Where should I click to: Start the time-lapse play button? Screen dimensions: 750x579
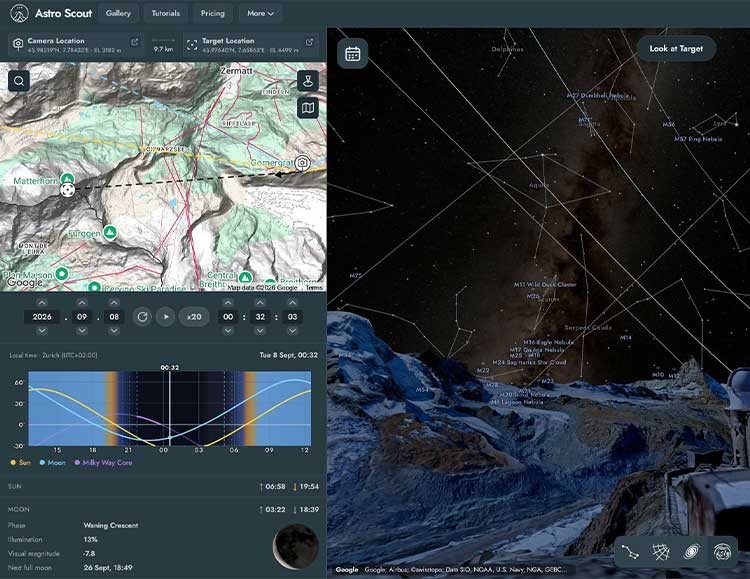tap(165, 317)
